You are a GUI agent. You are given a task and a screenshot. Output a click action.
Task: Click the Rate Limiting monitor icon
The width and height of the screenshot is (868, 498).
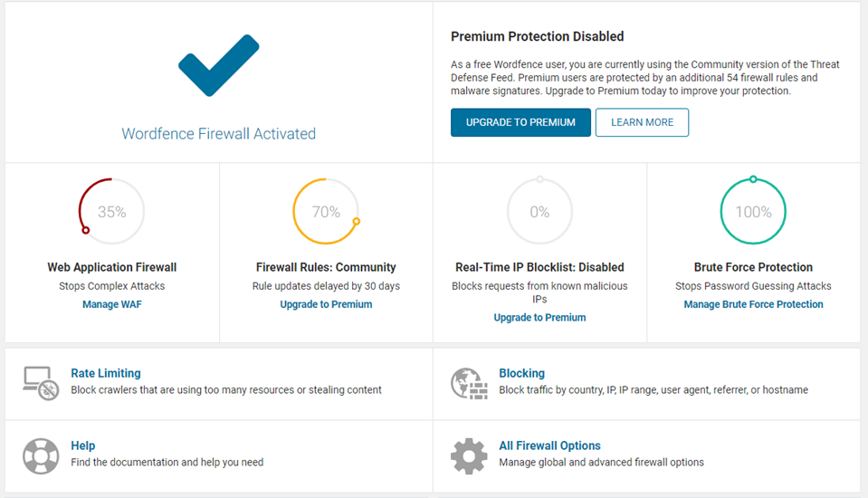pyautogui.click(x=41, y=383)
